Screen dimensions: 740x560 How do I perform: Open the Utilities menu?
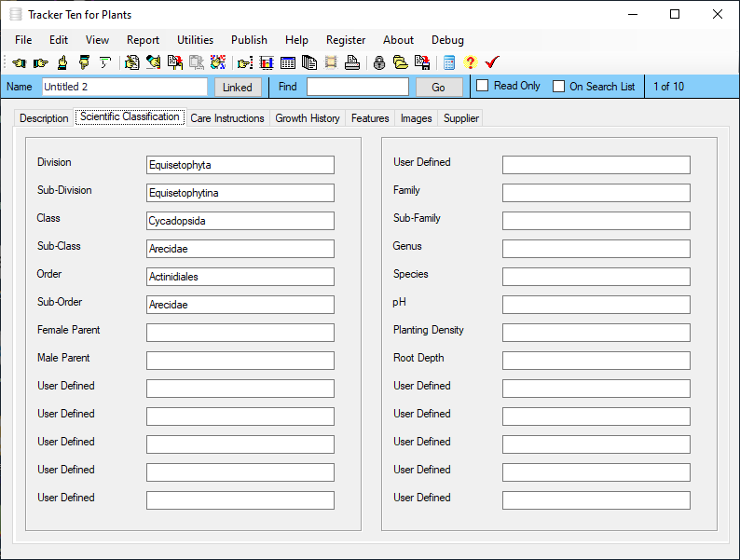195,40
